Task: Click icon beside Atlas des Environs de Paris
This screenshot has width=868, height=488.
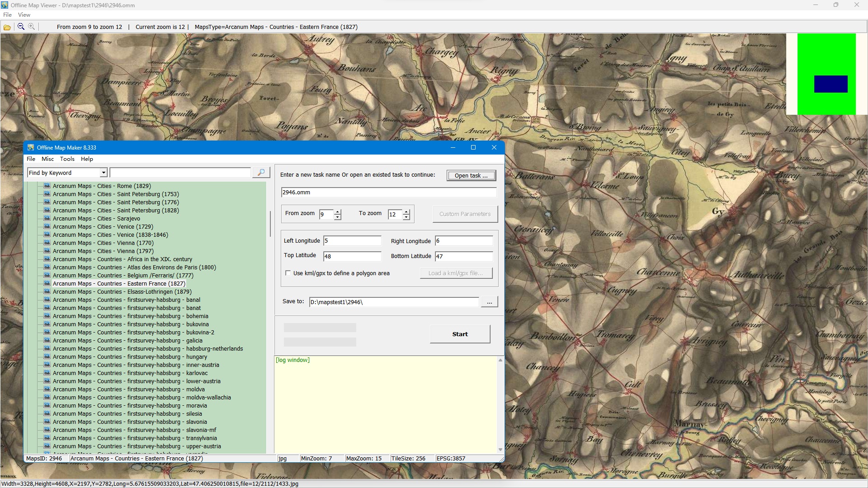Action: 47,267
